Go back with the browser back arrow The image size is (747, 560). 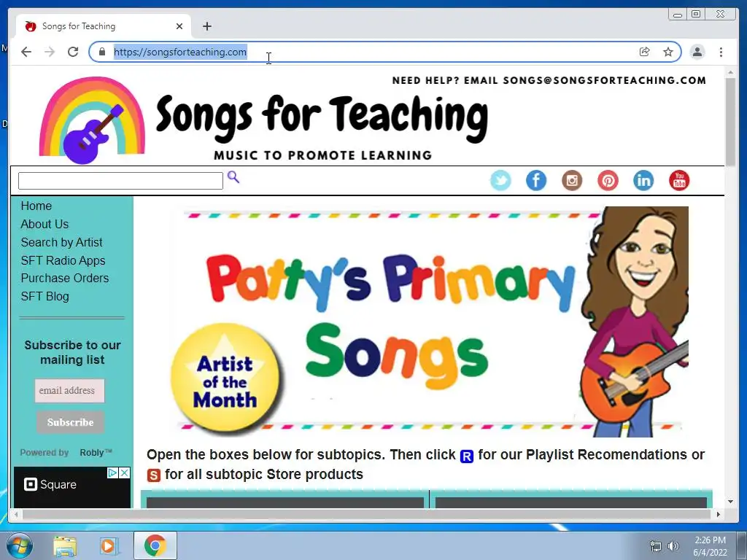coord(26,52)
